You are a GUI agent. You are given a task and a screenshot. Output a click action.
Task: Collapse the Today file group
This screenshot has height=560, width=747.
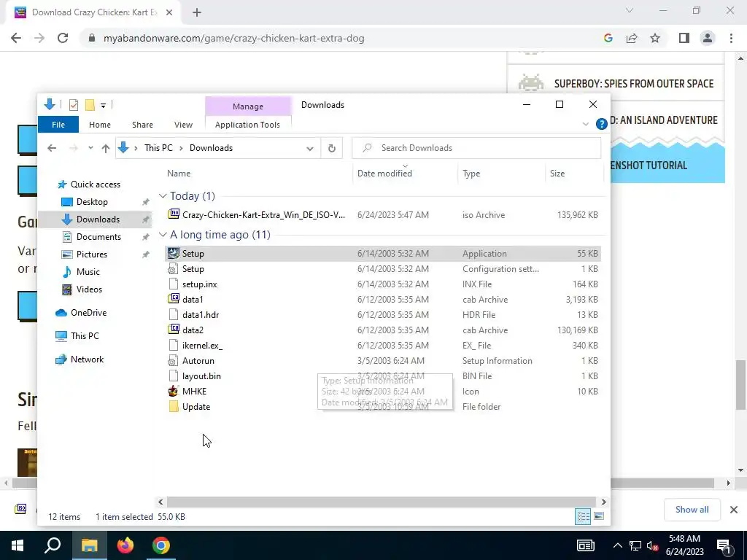163,196
